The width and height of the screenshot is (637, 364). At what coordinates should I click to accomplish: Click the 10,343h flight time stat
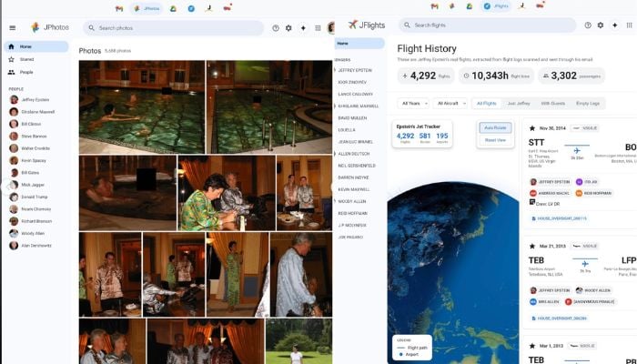[x=496, y=76]
